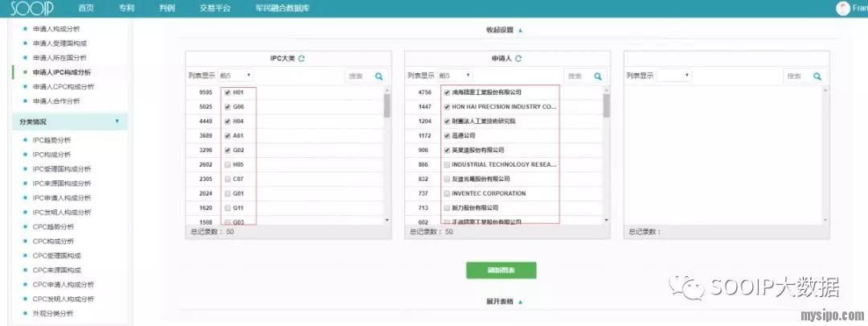
Task: Collapse the 分类情况 sidebar section
Action: coord(117,122)
